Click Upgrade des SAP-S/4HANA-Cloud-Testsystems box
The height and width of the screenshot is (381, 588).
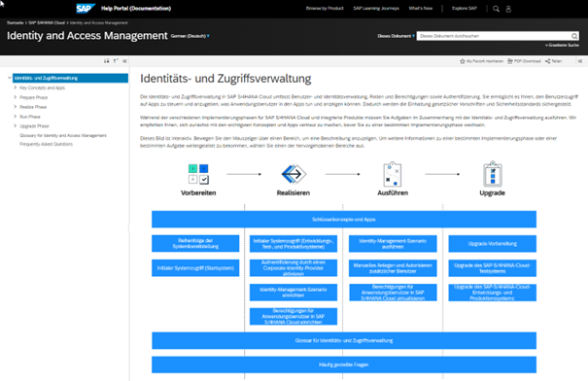click(493, 268)
